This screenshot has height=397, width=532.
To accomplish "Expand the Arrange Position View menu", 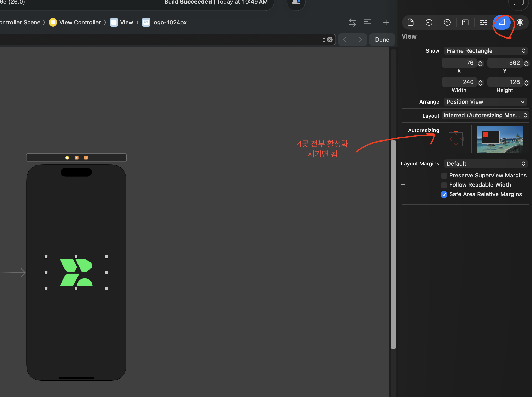I will [485, 102].
